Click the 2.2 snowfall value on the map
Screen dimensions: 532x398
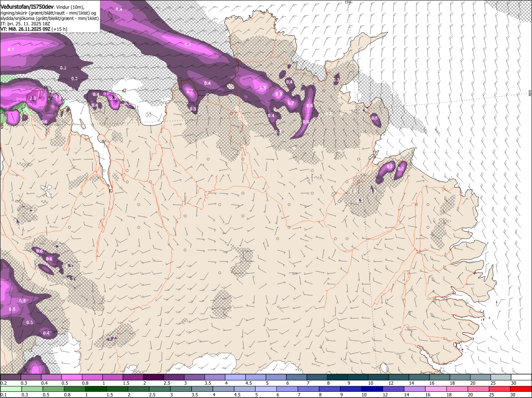113,98
